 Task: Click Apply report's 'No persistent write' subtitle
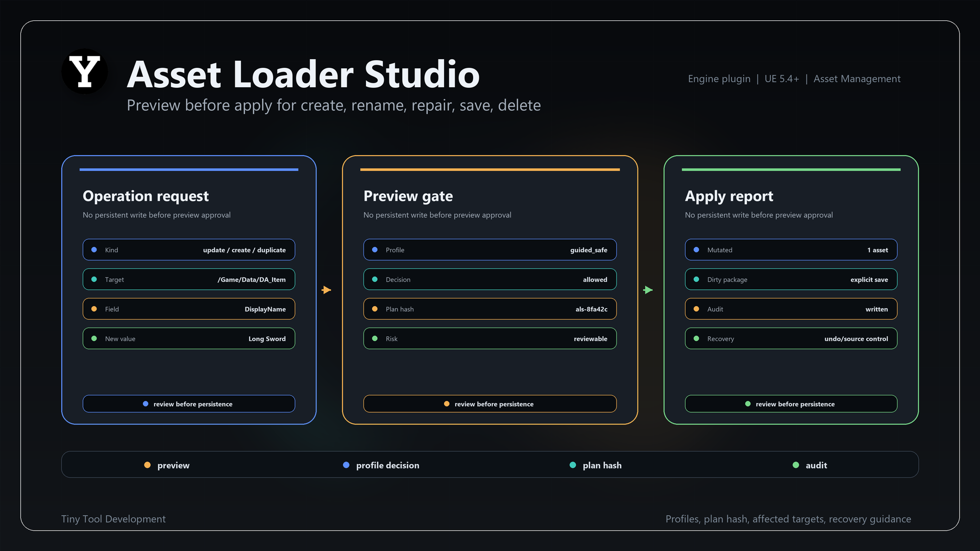pyautogui.click(x=759, y=215)
